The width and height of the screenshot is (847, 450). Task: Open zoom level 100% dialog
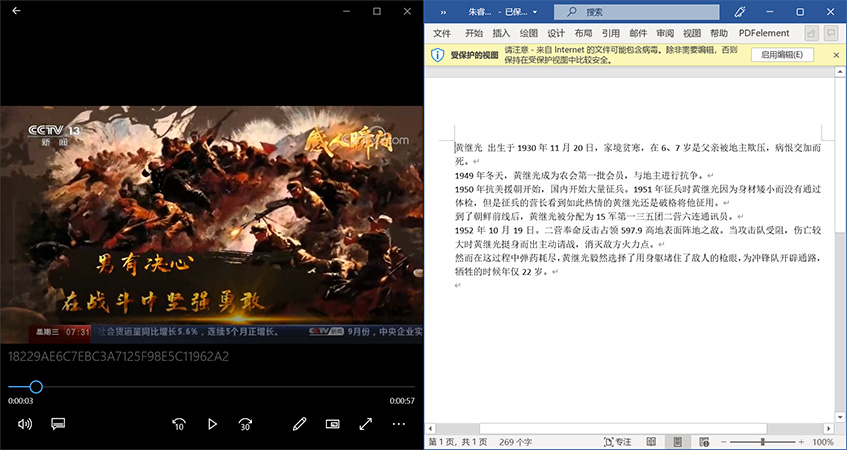coord(823,442)
